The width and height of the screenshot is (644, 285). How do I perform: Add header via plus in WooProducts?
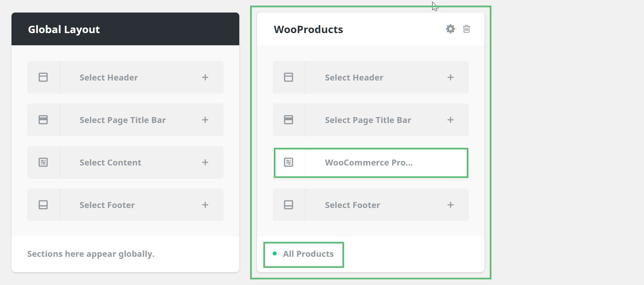tap(451, 77)
